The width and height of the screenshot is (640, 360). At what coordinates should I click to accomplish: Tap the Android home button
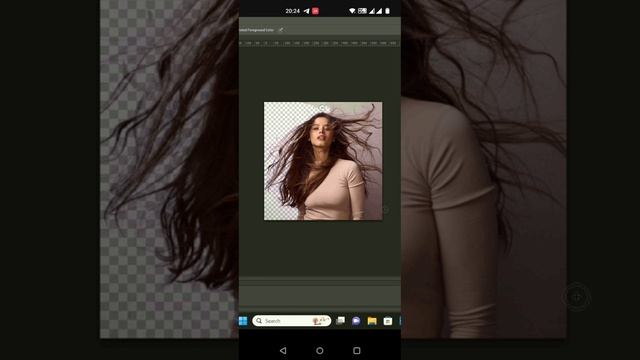point(320,350)
